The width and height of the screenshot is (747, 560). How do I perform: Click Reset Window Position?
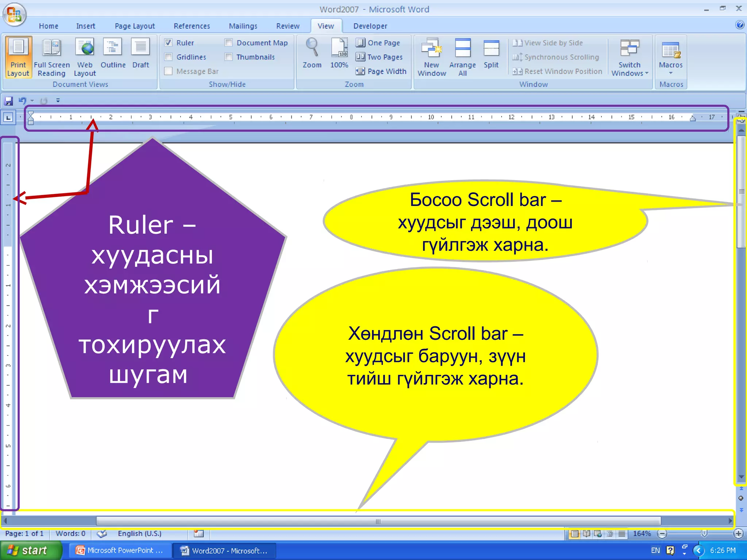[x=557, y=71]
